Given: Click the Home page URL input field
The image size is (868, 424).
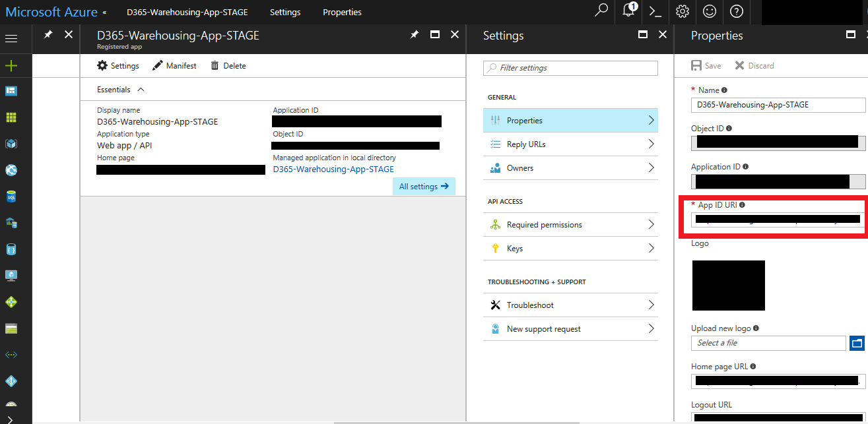Looking at the screenshot, I should [778, 381].
